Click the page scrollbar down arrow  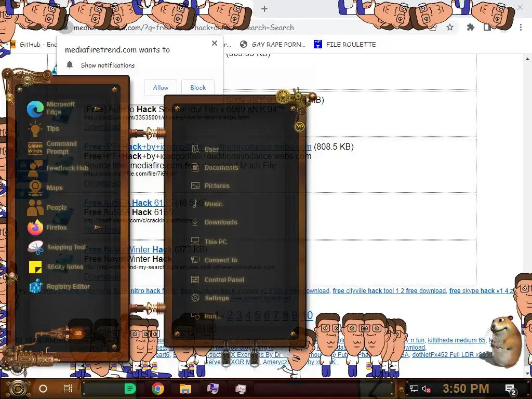tap(528, 374)
